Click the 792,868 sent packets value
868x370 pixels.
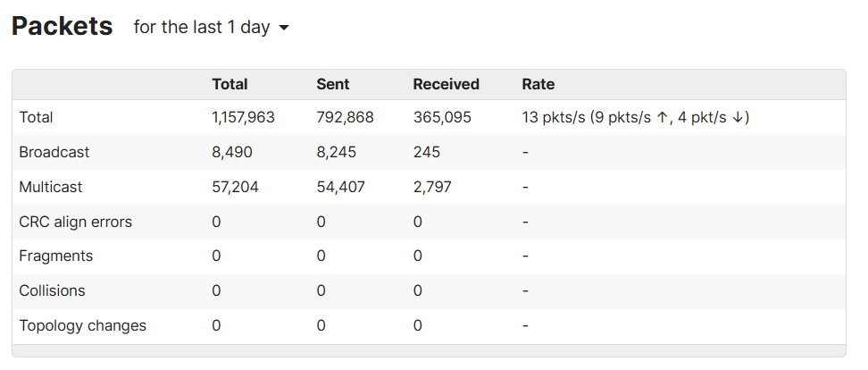coord(345,117)
